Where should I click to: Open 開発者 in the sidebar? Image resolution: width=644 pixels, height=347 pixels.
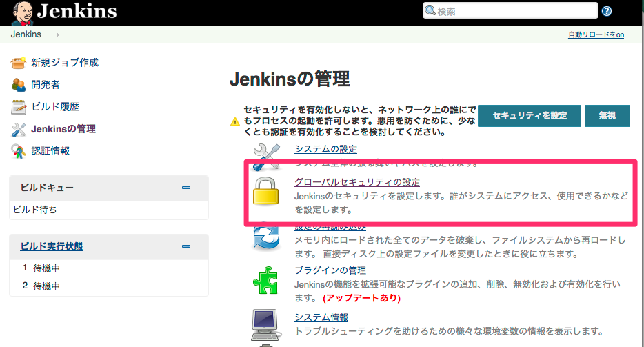[x=46, y=85]
